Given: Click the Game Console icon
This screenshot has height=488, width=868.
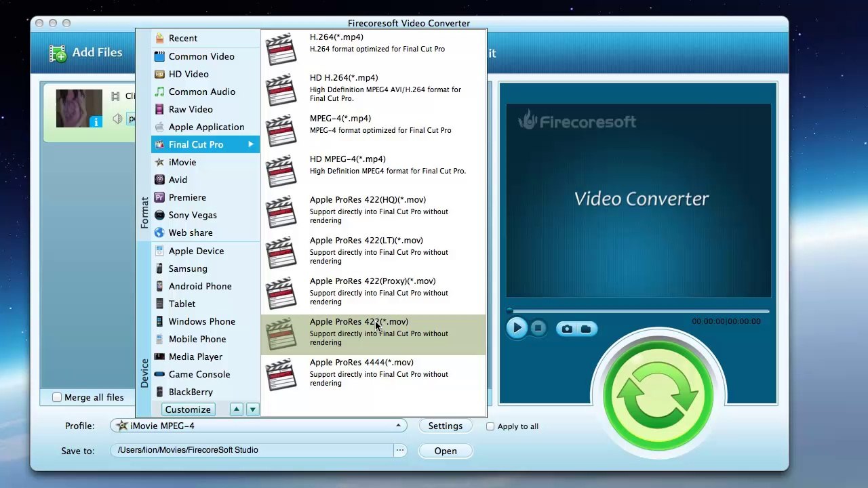Looking at the screenshot, I should pos(159,374).
